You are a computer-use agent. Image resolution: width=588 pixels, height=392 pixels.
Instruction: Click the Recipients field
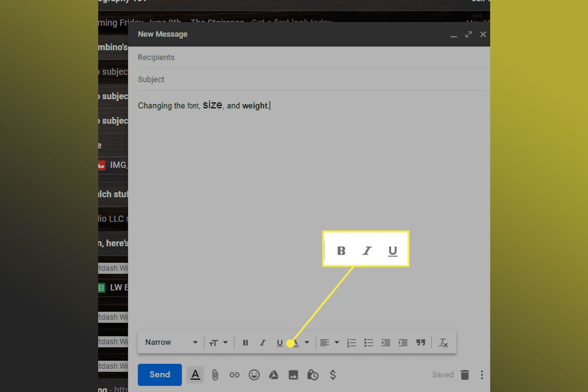311,58
